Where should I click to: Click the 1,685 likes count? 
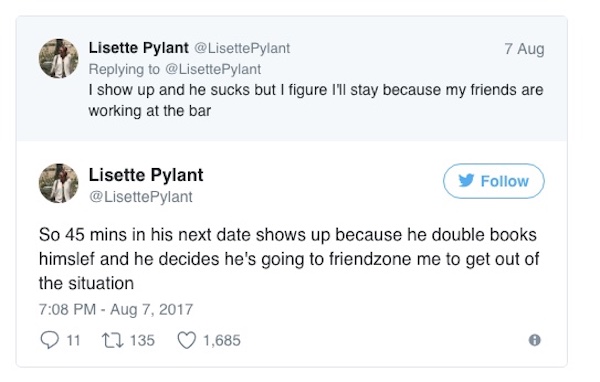coord(222,340)
